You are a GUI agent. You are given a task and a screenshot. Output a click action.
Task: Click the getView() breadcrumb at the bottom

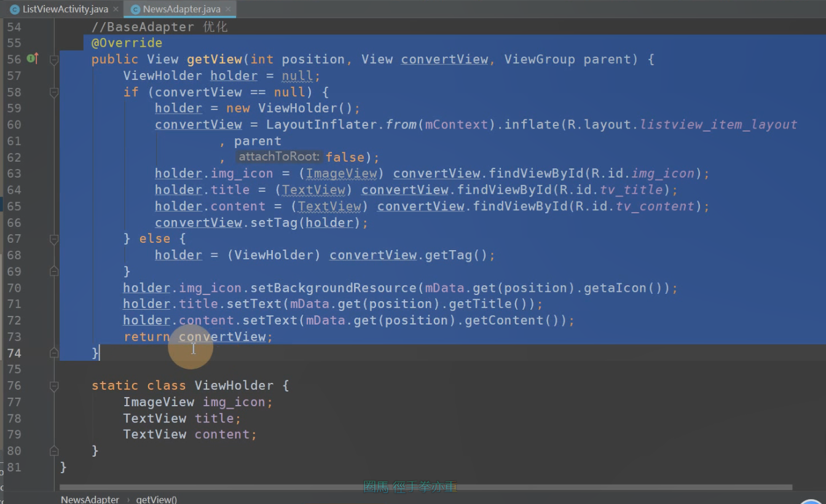click(x=157, y=499)
